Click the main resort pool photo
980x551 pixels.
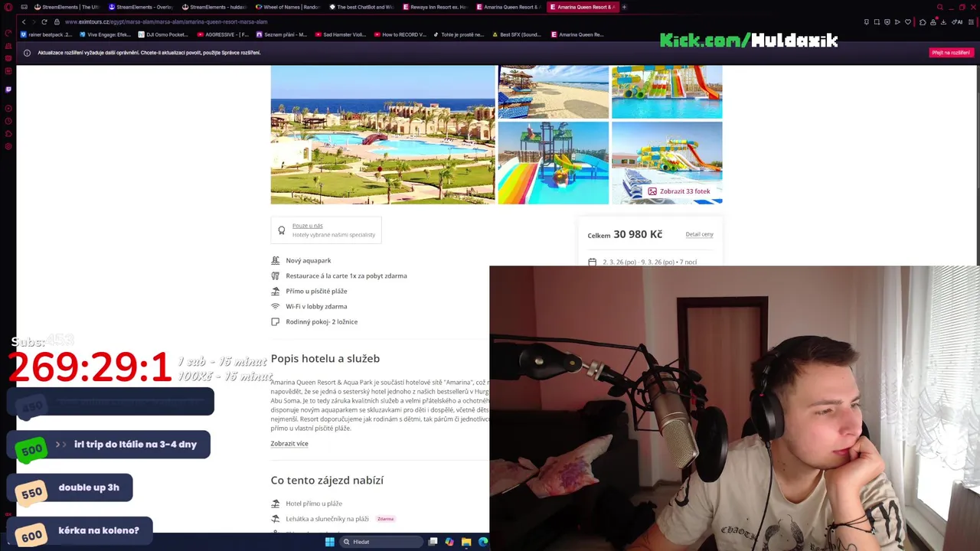point(383,135)
